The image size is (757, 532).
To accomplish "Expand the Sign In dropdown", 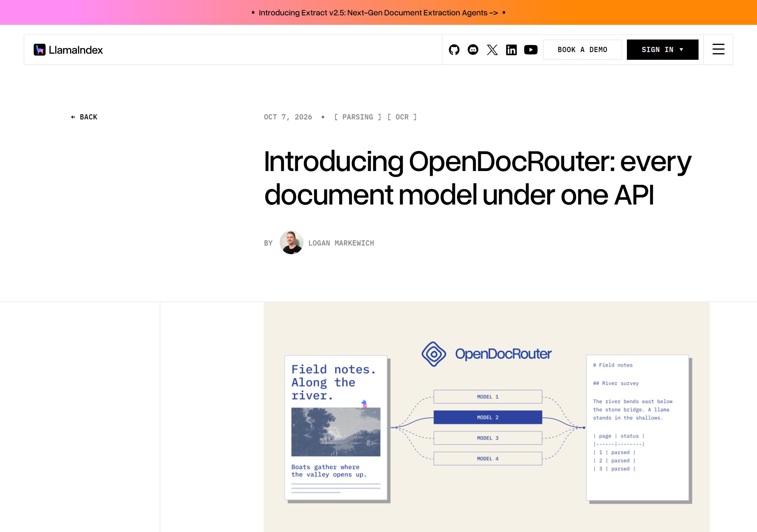I will [662, 50].
